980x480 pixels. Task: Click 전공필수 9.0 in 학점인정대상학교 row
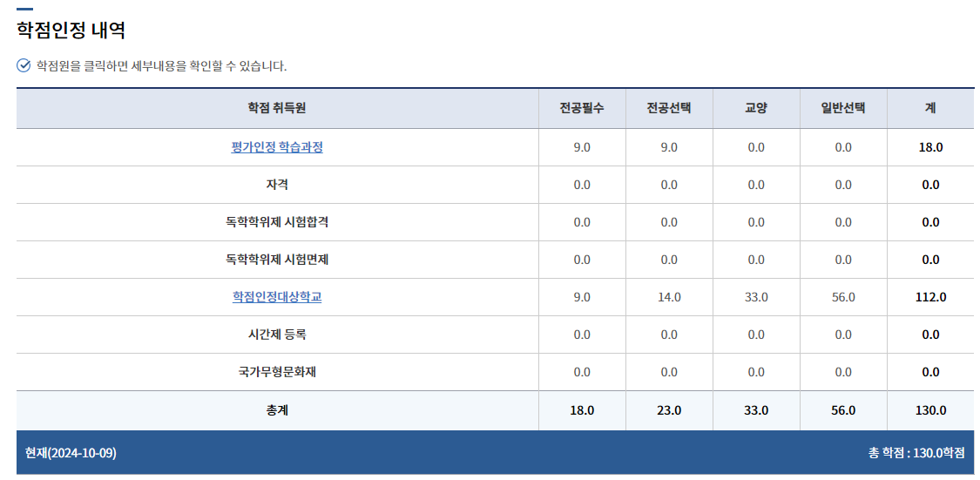(582, 298)
